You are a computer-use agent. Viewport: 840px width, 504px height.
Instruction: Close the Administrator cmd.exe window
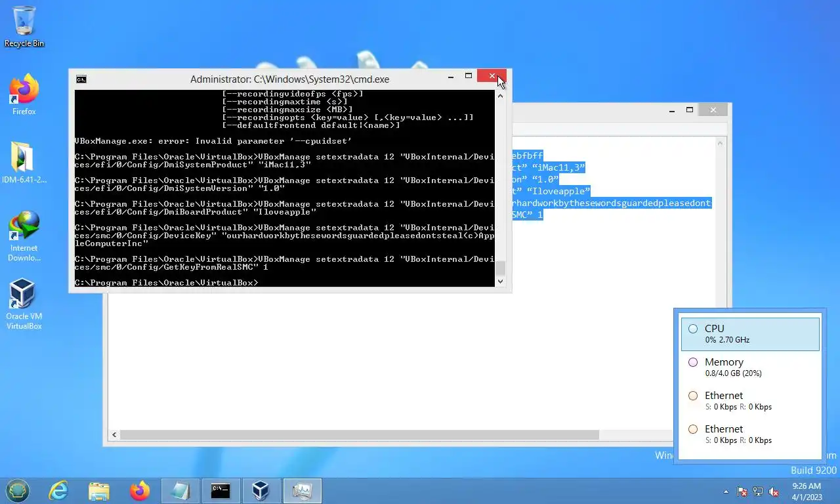tap(492, 76)
